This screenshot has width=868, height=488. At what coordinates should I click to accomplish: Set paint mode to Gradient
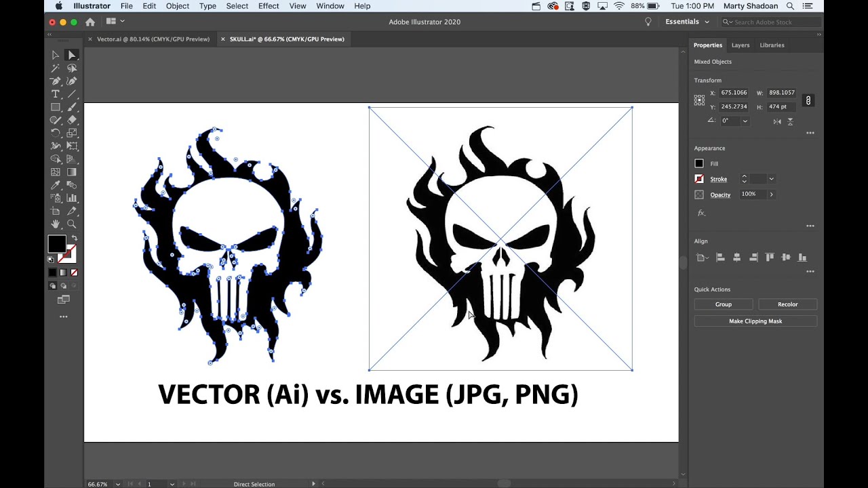pos(63,272)
